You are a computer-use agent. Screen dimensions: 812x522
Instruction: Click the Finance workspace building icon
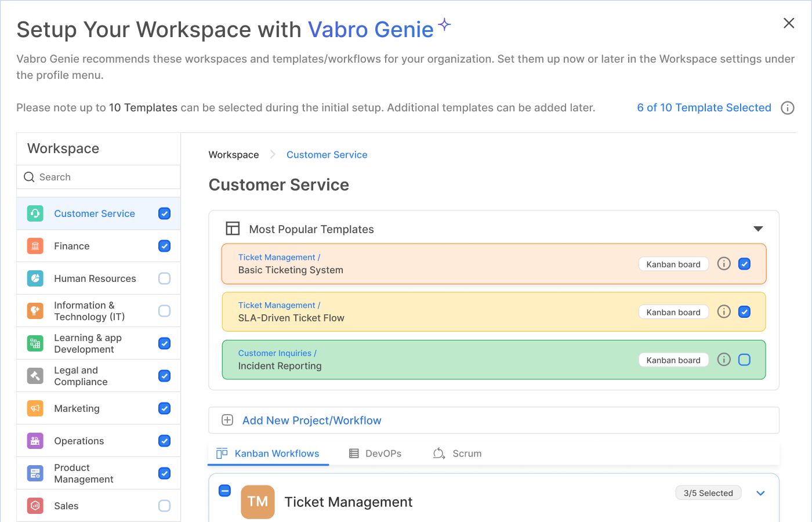point(35,246)
